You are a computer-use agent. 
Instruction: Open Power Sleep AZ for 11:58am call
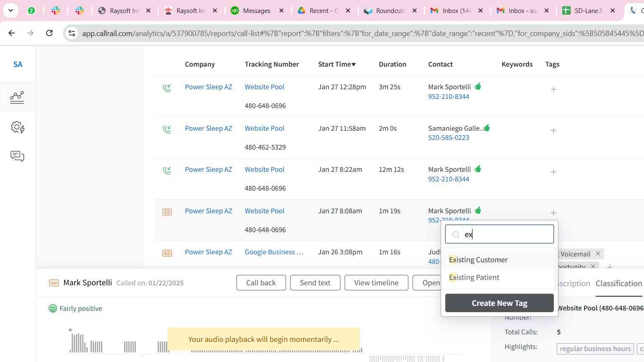coord(208,128)
